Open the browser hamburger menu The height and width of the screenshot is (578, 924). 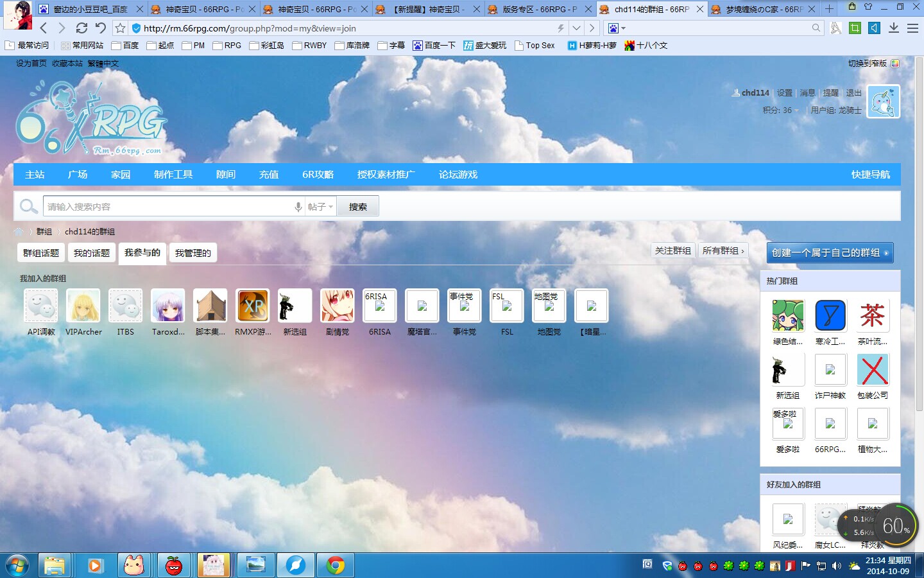click(x=912, y=28)
